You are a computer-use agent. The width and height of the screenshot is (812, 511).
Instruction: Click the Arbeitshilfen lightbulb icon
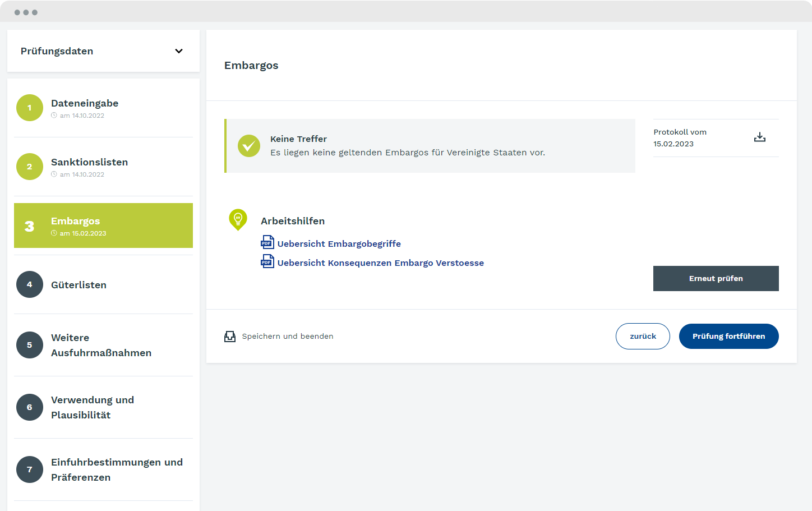[x=238, y=219]
